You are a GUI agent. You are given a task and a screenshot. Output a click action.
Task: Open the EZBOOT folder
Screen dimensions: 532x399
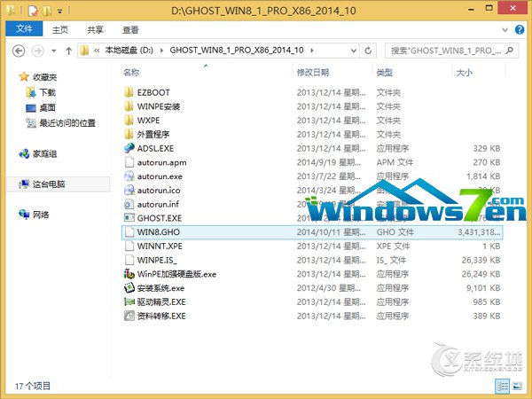(x=153, y=92)
